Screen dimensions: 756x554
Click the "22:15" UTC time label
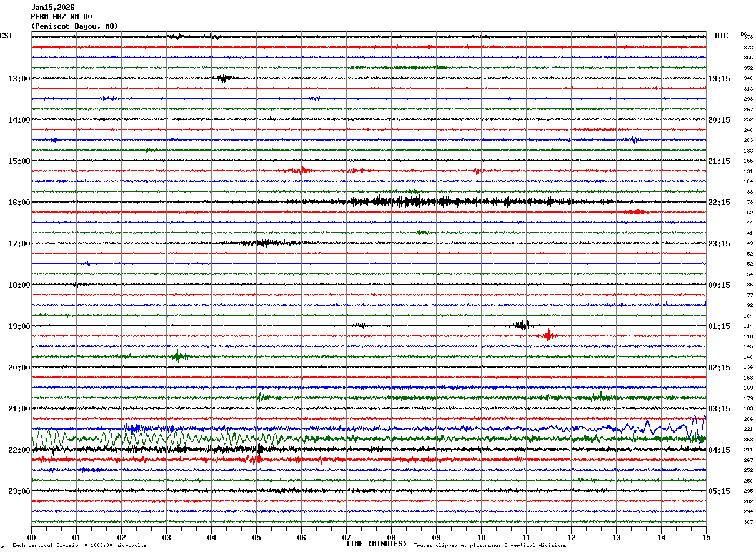click(x=719, y=203)
